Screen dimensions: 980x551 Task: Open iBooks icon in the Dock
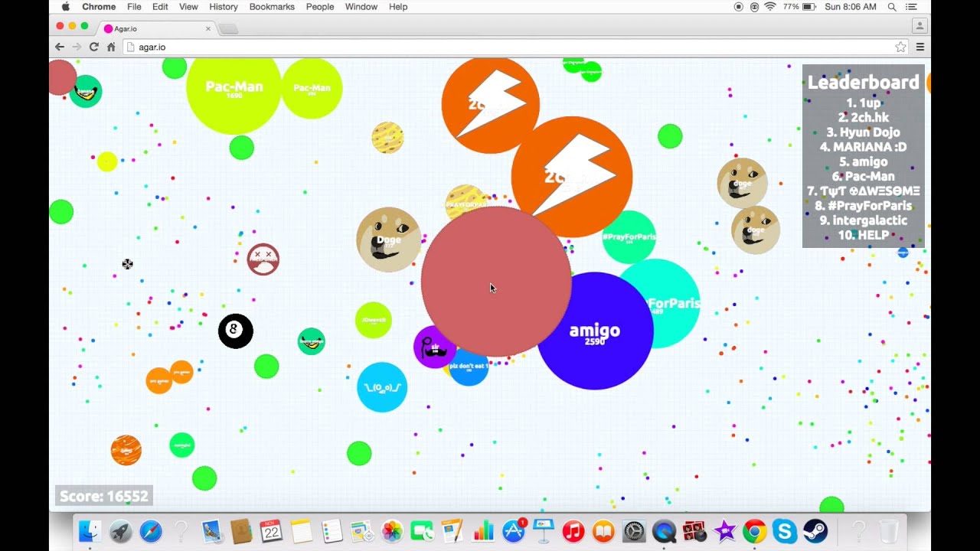tap(603, 531)
